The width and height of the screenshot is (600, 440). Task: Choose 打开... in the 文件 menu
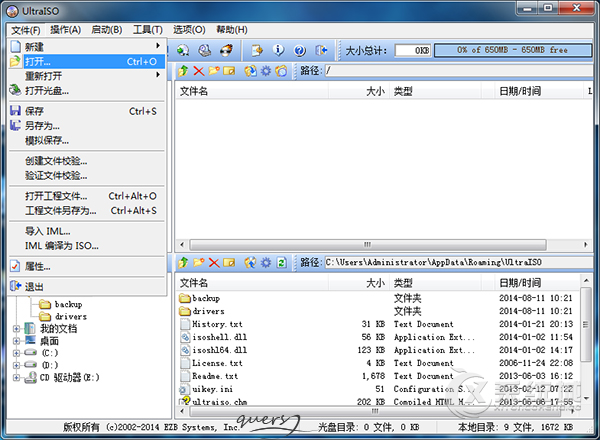click(x=87, y=62)
